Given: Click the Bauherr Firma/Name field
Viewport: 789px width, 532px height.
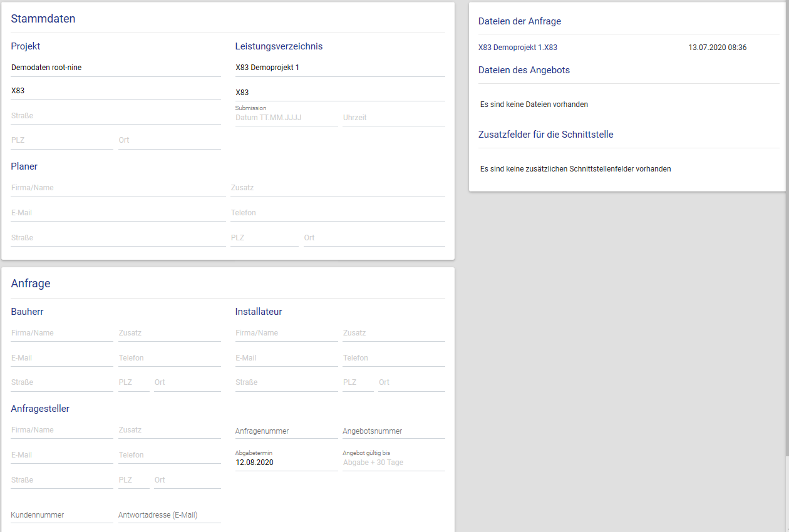Looking at the screenshot, I should [x=61, y=333].
